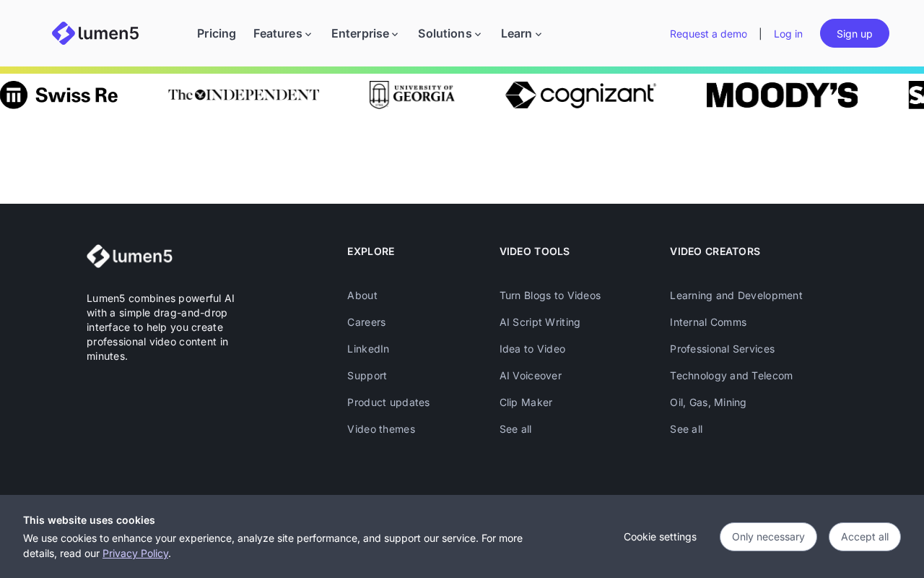The width and height of the screenshot is (924, 578).
Task: Click the "This website uses cookies" heading
Action: [x=89, y=520]
